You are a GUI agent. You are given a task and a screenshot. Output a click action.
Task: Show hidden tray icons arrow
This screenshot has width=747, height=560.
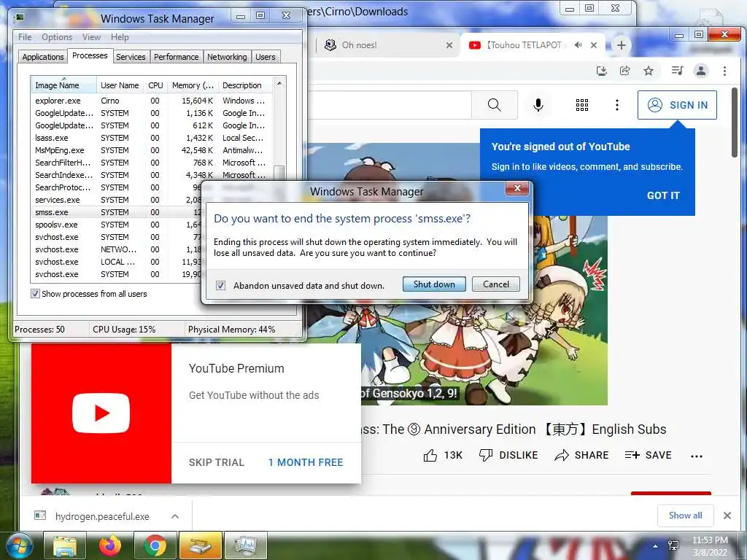656,546
